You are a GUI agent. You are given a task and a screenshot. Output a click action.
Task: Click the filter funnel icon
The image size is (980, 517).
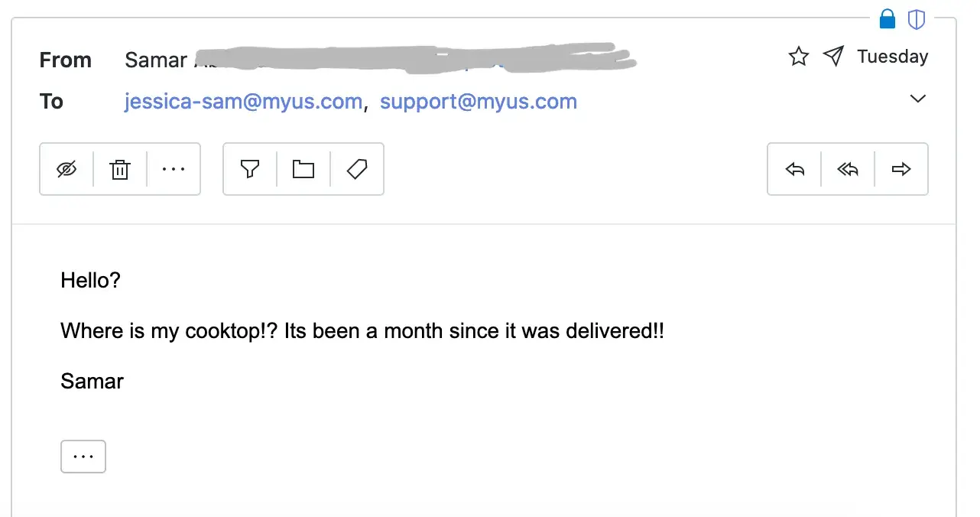click(250, 169)
